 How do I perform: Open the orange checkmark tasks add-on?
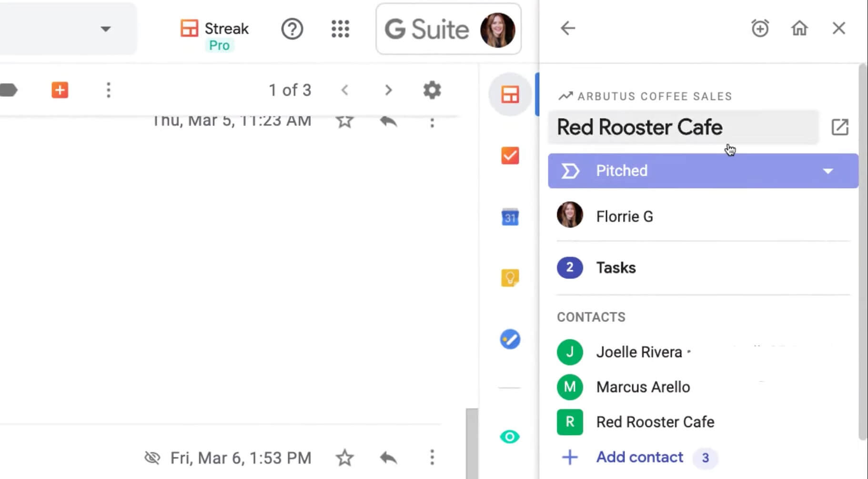click(x=510, y=156)
